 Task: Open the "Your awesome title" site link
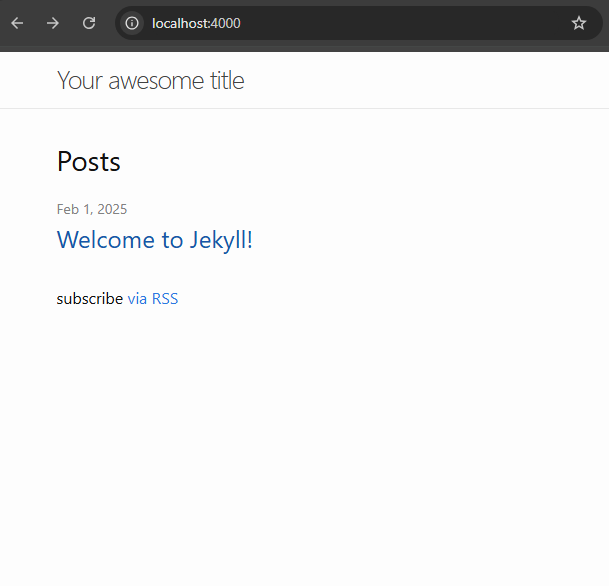[x=151, y=80]
